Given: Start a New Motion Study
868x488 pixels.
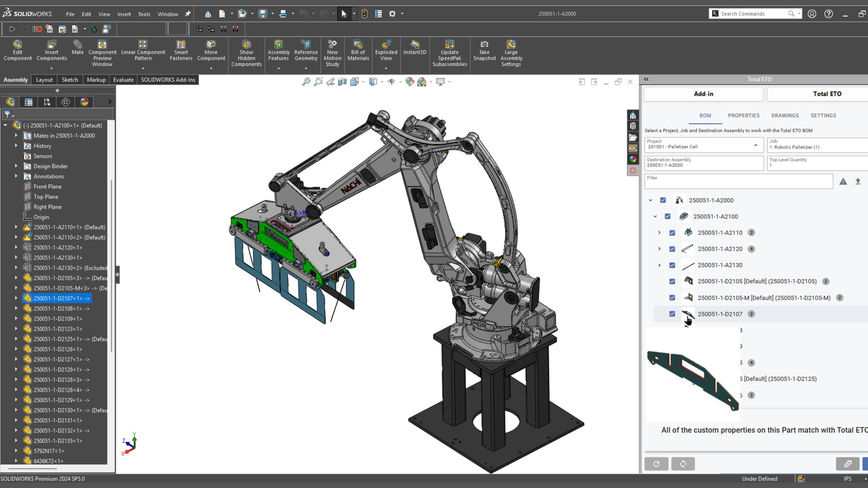Looking at the screenshot, I should (332, 53).
